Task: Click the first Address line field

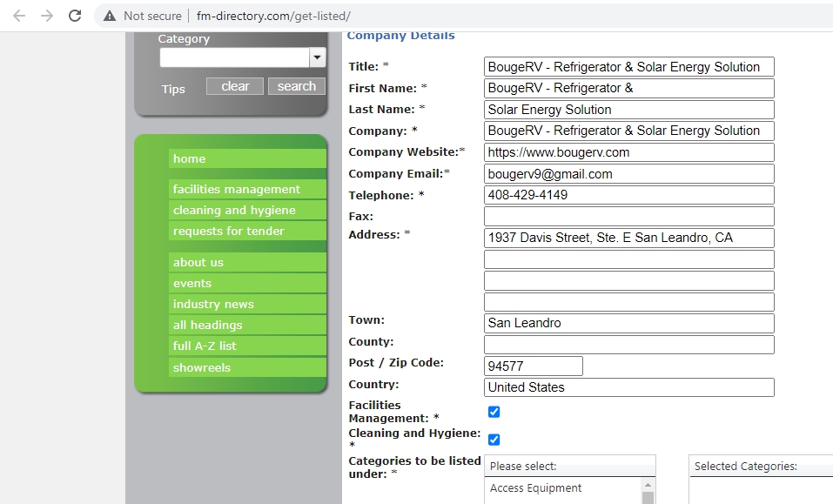Action: click(629, 238)
